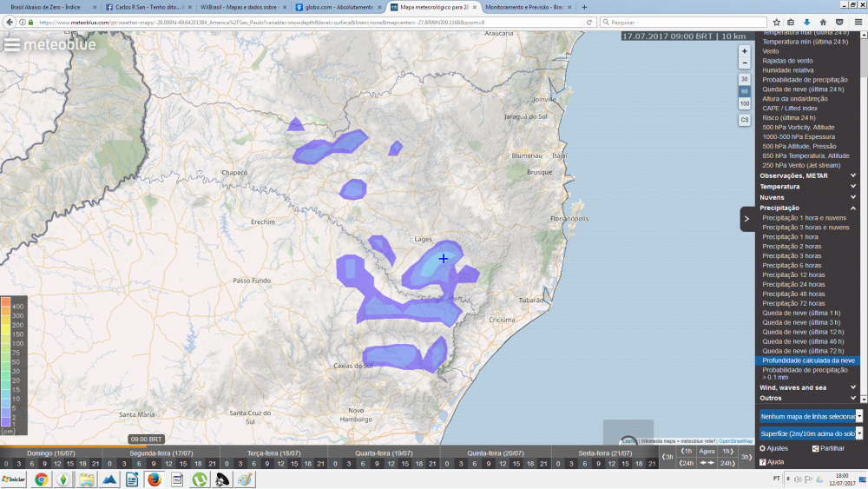Click the Agora button
Image resolution: width=868 pixels, height=489 pixels.
[707, 451]
